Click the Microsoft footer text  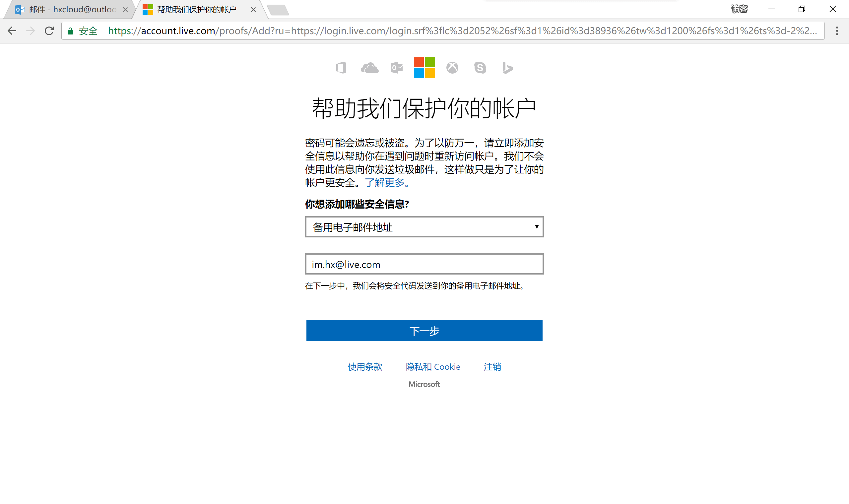click(424, 384)
